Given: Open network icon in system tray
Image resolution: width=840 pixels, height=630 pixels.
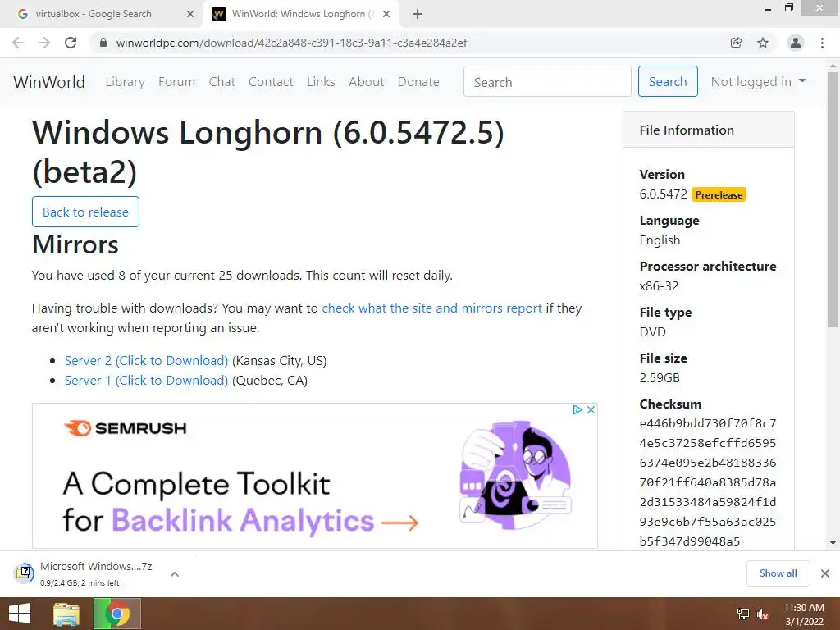Looking at the screenshot, I should tap(743, 614).
